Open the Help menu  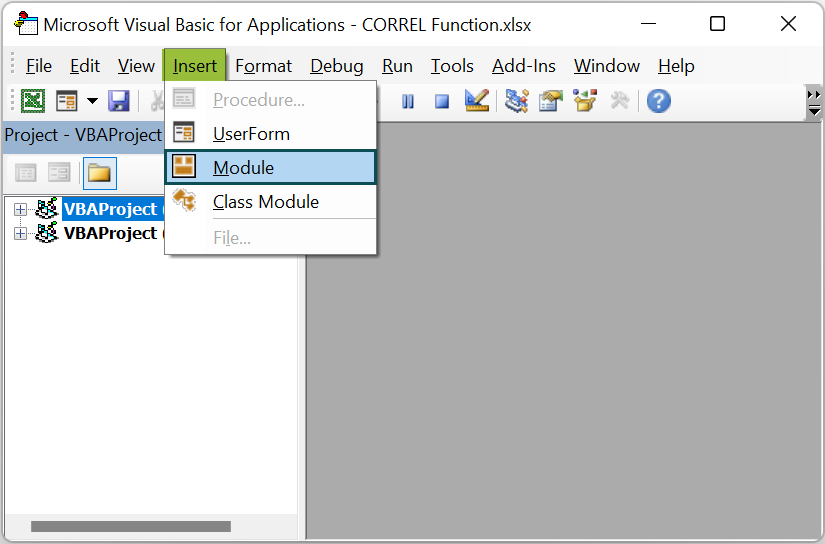click(x=676, y=66)
